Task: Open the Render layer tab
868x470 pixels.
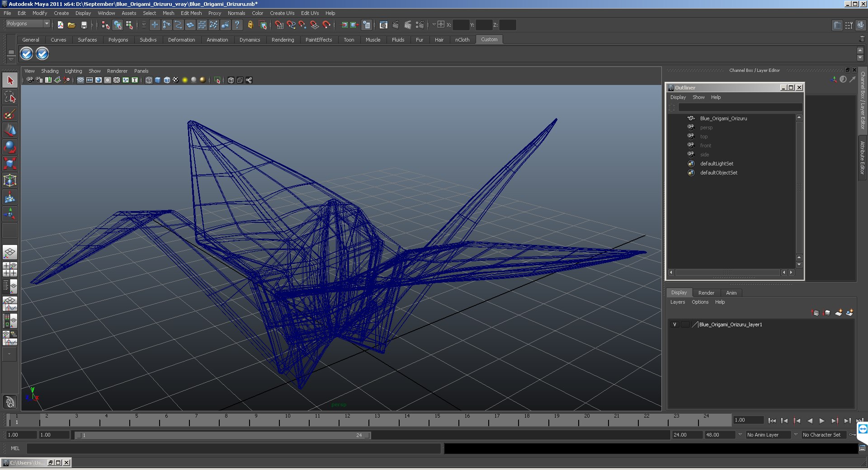Action: point(706,293)
